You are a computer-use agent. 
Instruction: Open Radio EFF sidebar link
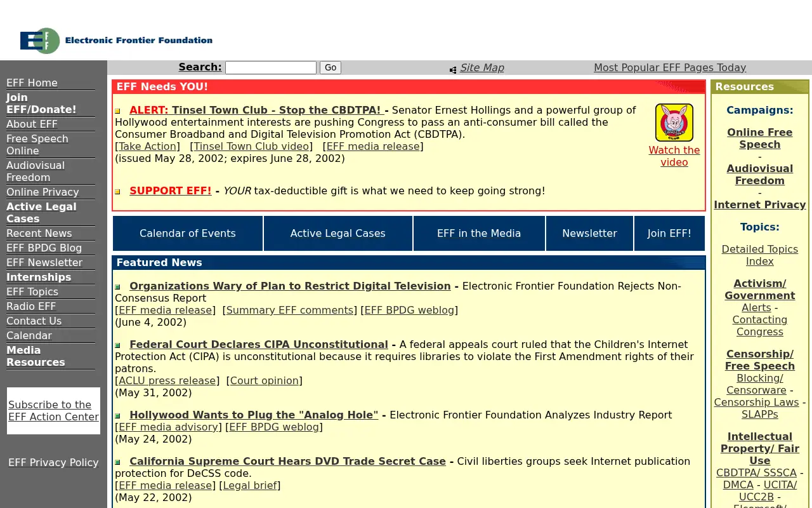pyautogui.click(x=31, y=306)
